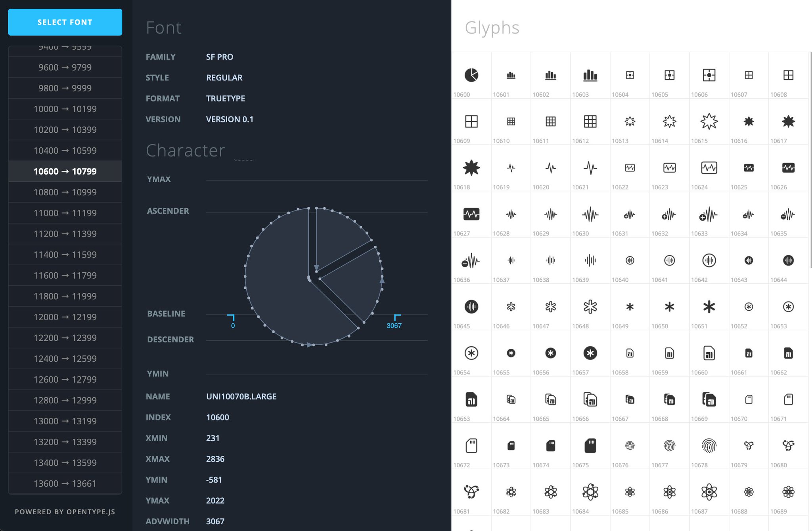Image resolution: width=812 pixels, height=531 pixels.
Task: Click the YMIN value -581
Action: tap(214, 479)
